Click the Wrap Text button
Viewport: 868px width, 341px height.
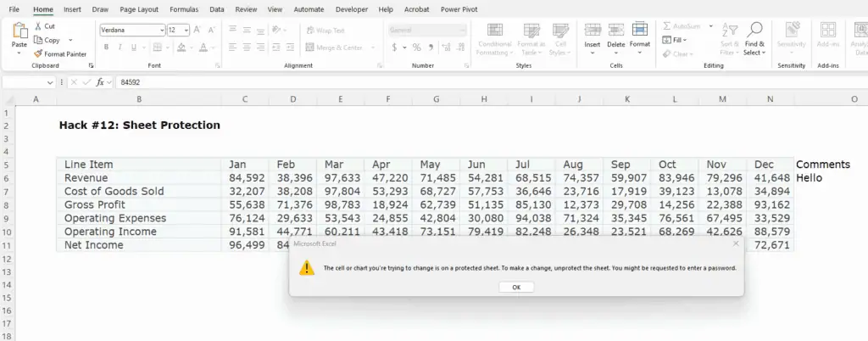click(325, 31)
